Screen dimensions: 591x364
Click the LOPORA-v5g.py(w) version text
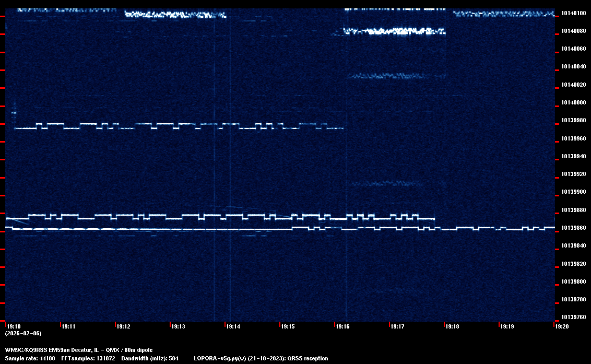[x=220, y=358]
